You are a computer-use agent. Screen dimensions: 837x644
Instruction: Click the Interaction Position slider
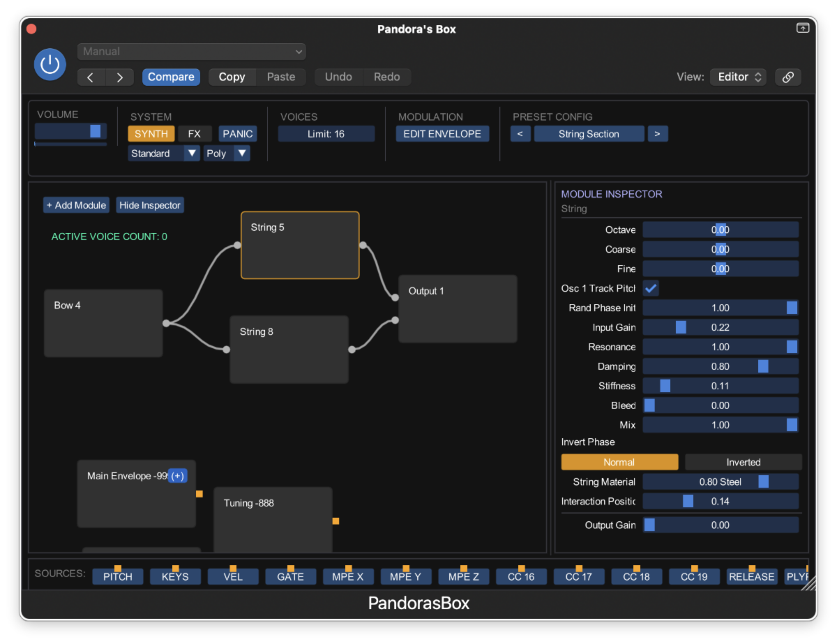pos(721,501)
